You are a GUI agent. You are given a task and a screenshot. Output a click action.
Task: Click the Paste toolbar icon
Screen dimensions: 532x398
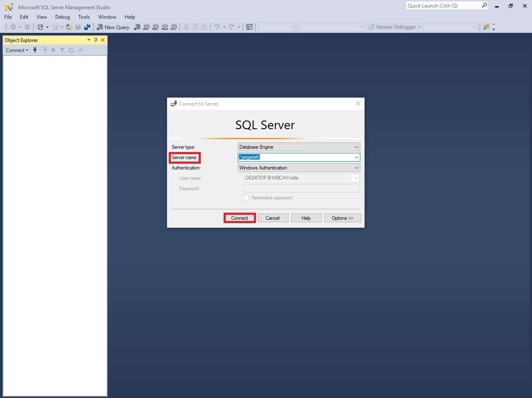pyautogui.click(x=204, y=27)
